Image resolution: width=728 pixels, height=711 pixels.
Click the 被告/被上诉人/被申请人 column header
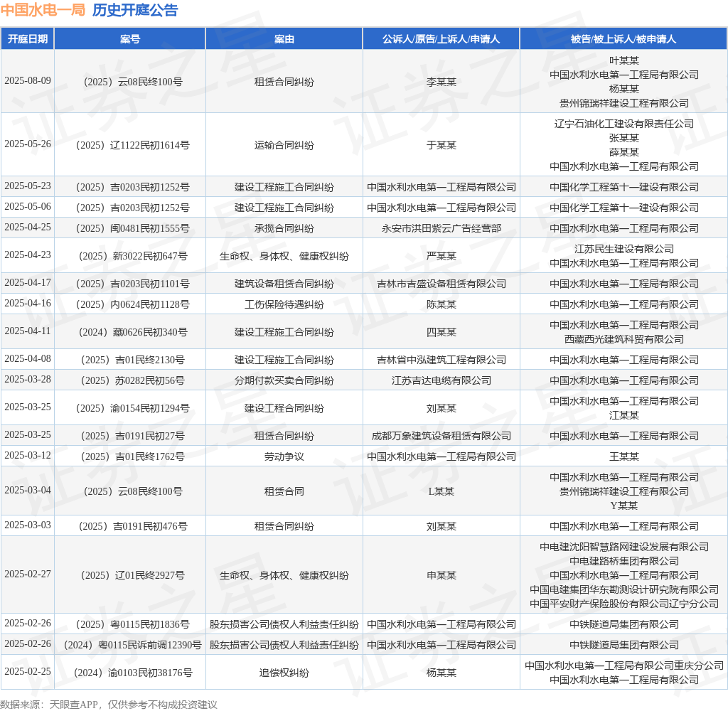coord(623,39)
